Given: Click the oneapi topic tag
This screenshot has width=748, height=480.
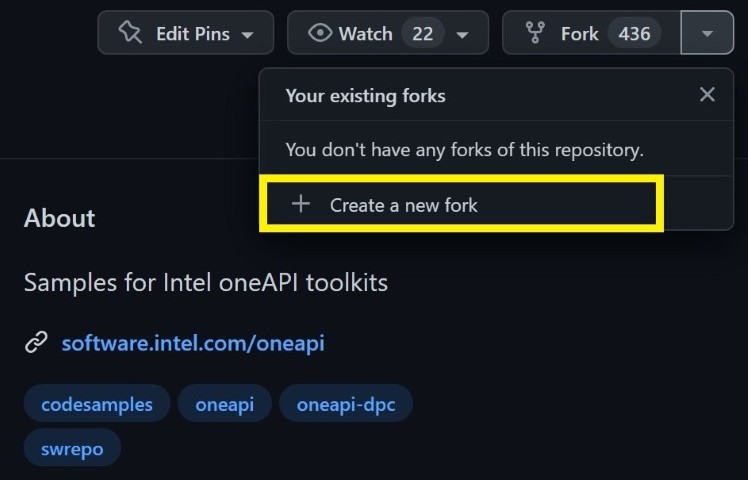Looking at the screenshot, I should (225, 404).
